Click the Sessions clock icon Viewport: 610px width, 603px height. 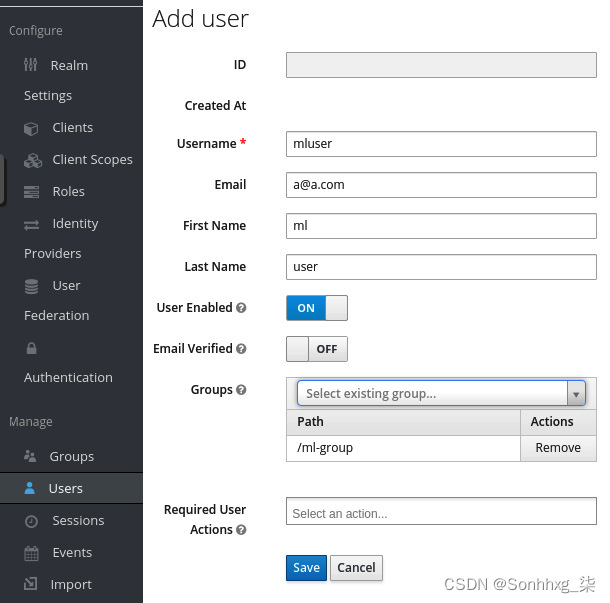click(x=31, y=521)
